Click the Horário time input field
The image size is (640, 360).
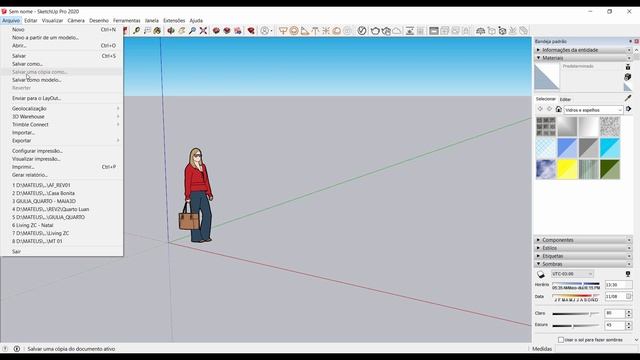click(x=618, y=284)
